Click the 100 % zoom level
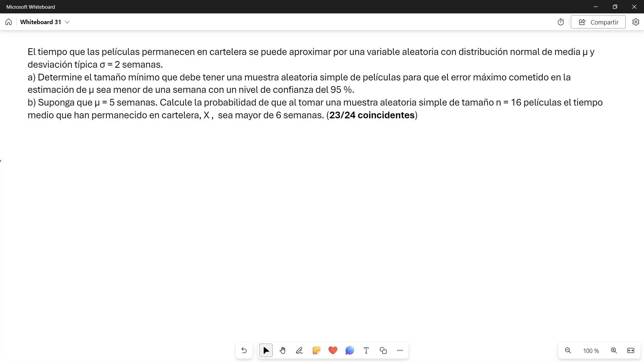The image size is (644, 362). [591, 351]
